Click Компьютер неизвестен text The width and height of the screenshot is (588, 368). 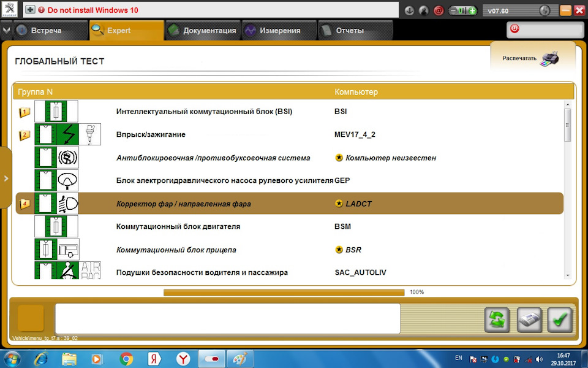[391, 158]
